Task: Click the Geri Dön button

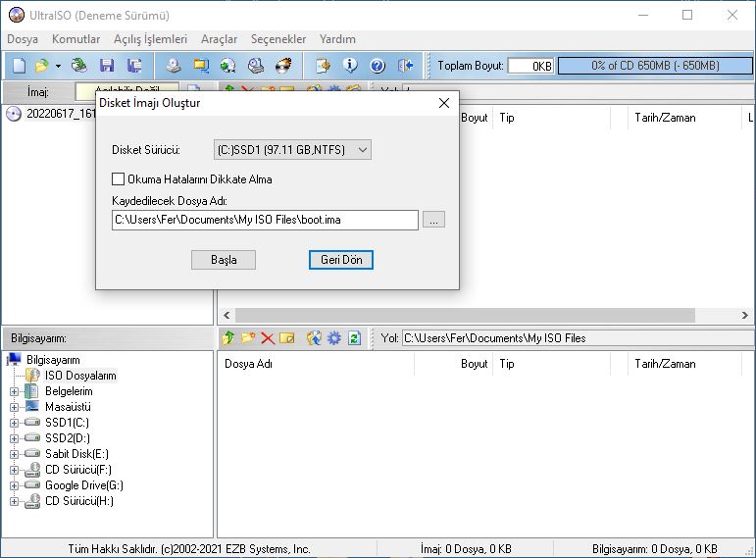Action: (341, 260)
